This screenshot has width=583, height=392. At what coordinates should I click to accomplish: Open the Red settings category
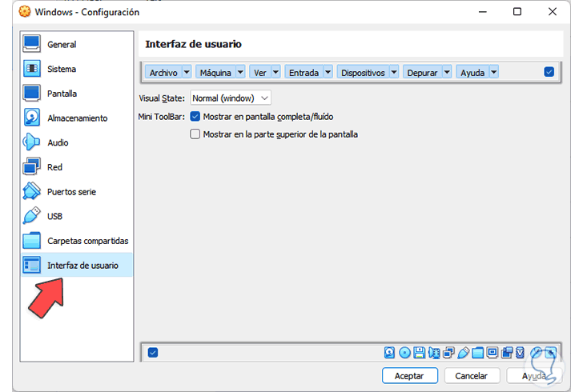(x=77, y=167)
